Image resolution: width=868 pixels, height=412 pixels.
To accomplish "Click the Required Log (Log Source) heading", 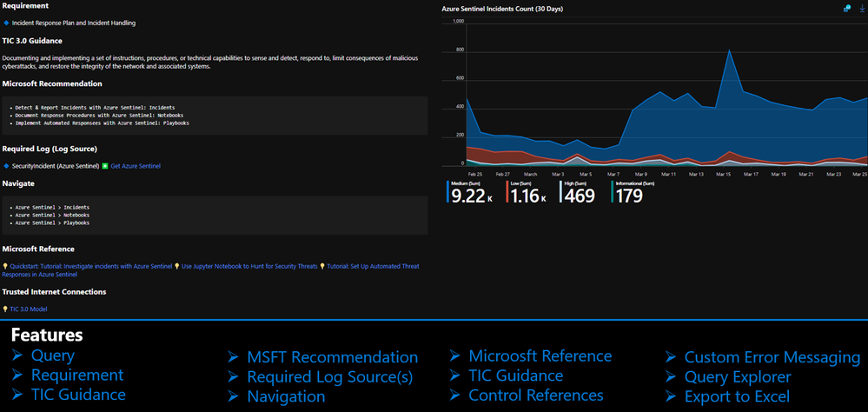I will click(50, 149).
